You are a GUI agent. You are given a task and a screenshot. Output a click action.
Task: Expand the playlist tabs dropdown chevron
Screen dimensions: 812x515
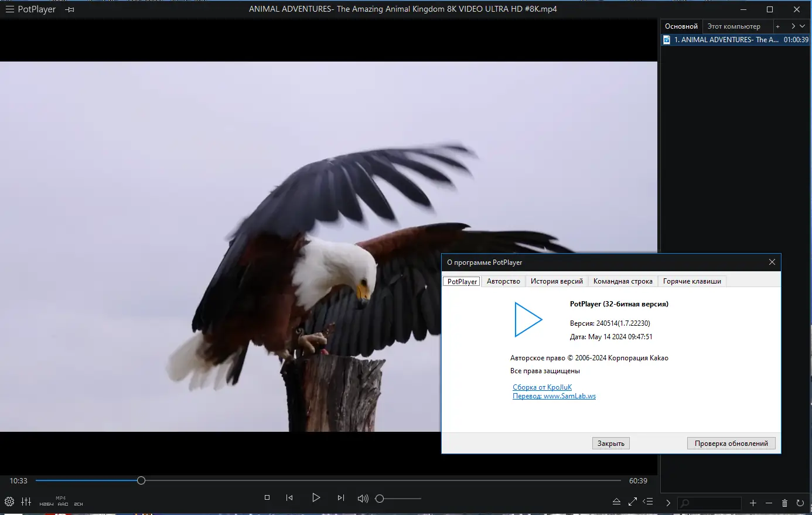coord(803,26)
